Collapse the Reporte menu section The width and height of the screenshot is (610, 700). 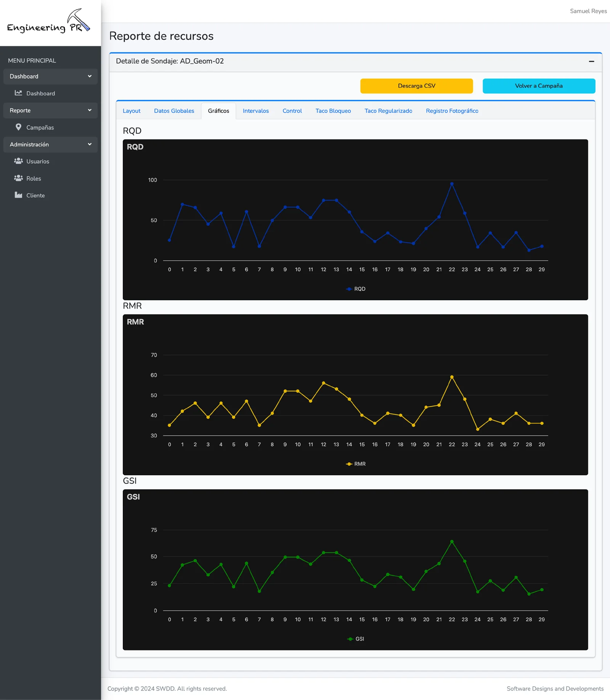50,111
